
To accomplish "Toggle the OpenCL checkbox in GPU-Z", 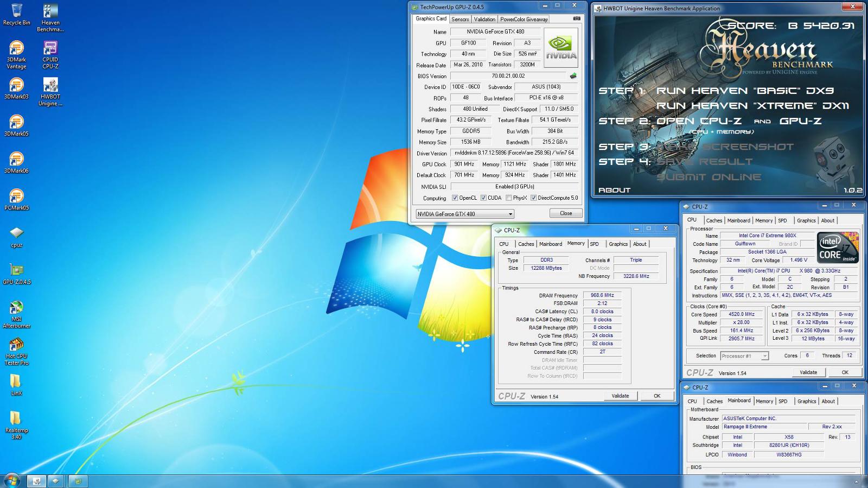I will [x=455, y=198].
